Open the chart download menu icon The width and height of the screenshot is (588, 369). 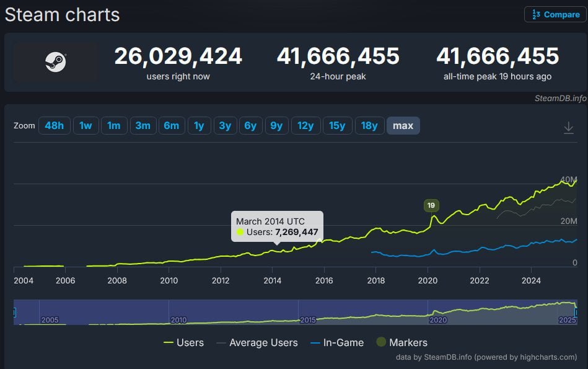pos(568,127)
